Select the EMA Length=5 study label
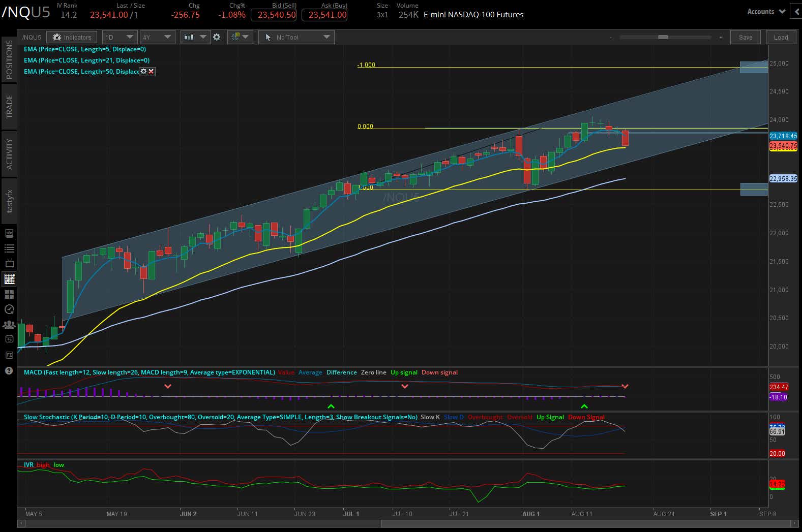802x532 pixels. [85, 49]
